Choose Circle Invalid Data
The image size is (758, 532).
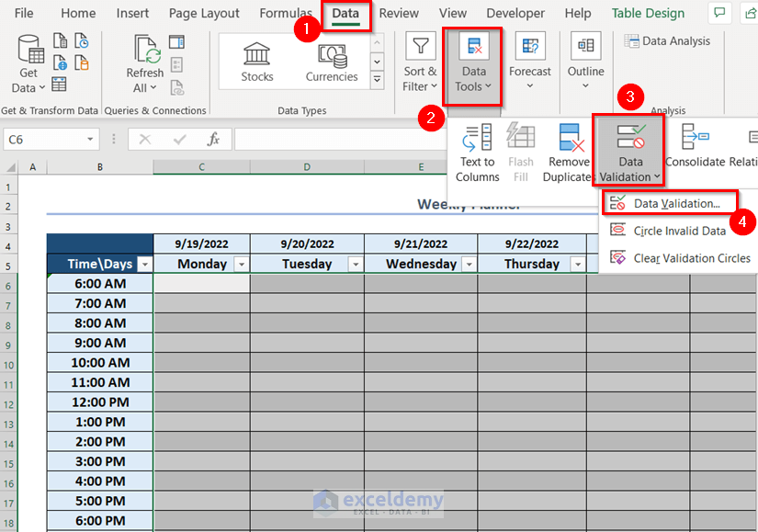click(x=679, y=231)
